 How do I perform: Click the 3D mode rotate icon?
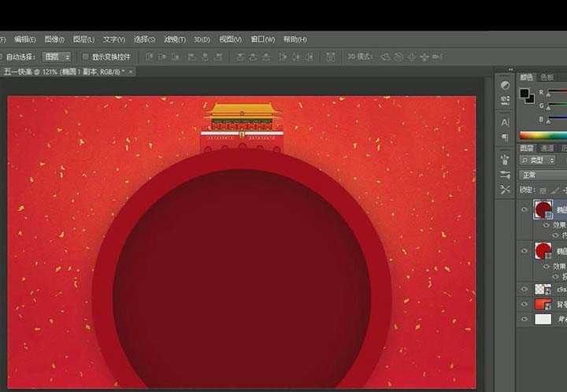pos(385,57)
